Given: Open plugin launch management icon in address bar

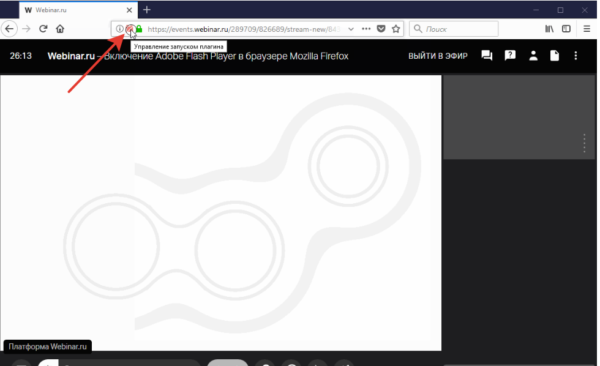Looking at the screenshot, I should pos(130,29).
